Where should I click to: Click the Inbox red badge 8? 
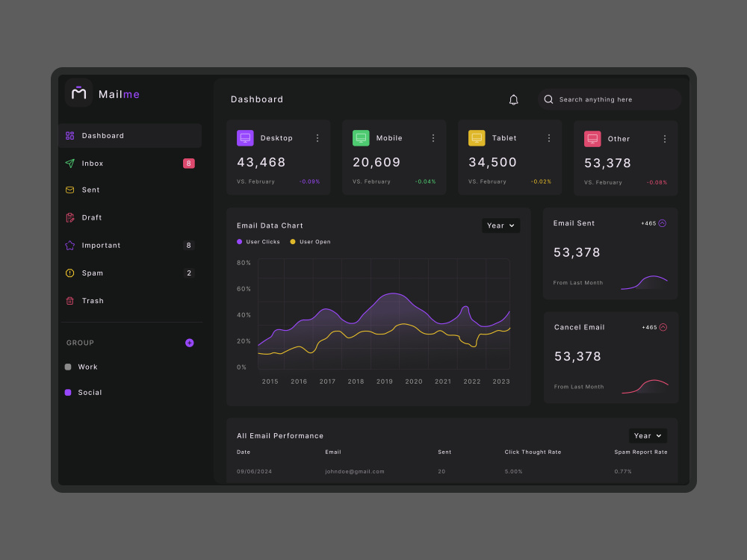(189, 164)
